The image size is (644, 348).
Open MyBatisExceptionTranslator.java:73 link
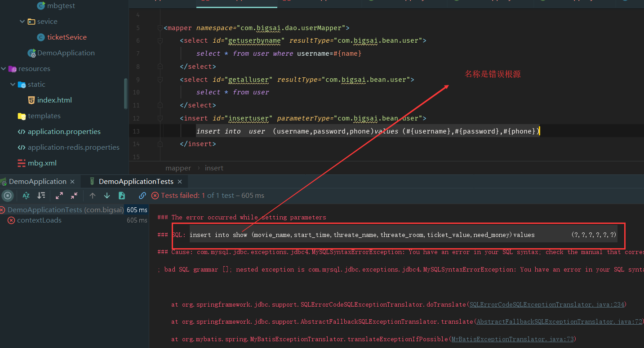[x=512, y=339]
